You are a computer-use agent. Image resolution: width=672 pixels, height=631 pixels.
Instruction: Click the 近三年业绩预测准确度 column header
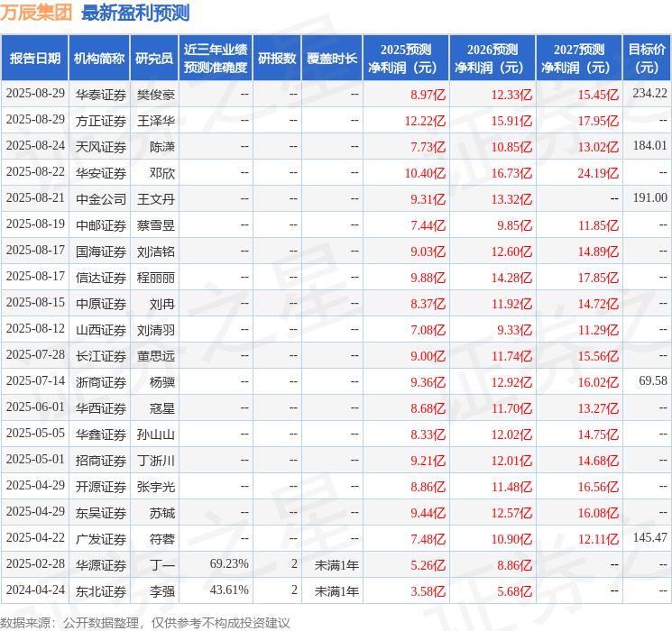(216, 59)
